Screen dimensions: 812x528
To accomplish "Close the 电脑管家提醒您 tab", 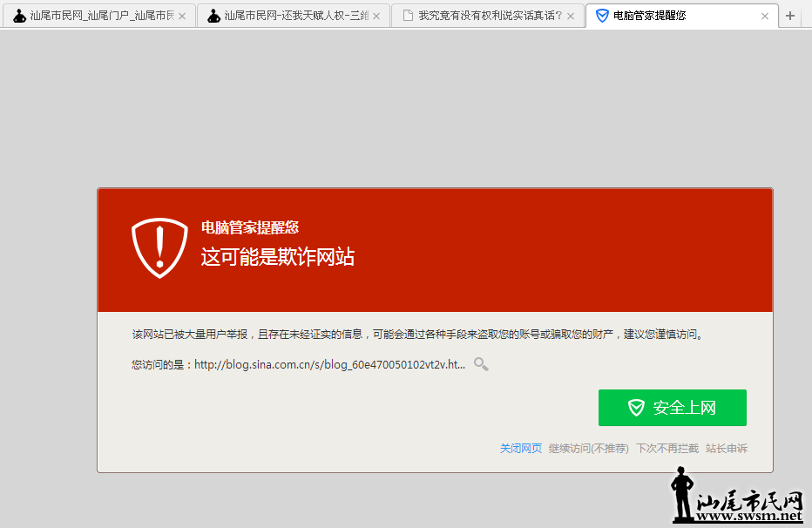I will coord(765,15).
